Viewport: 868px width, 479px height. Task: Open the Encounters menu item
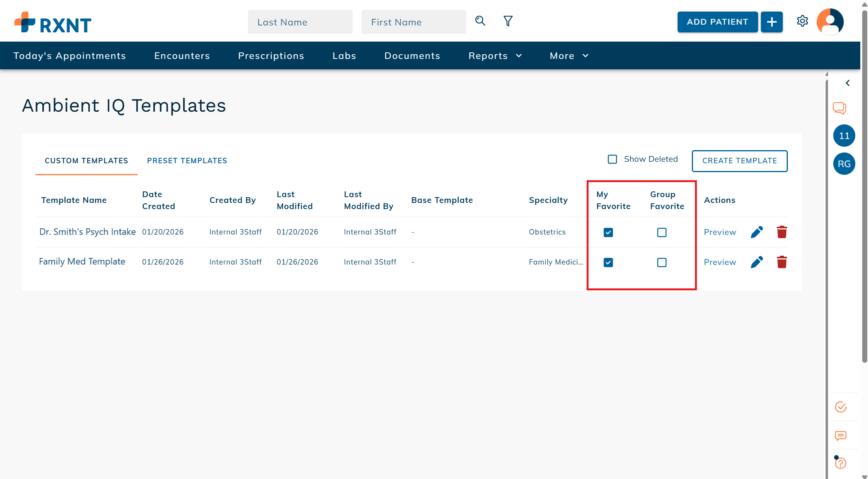(182, 56)
